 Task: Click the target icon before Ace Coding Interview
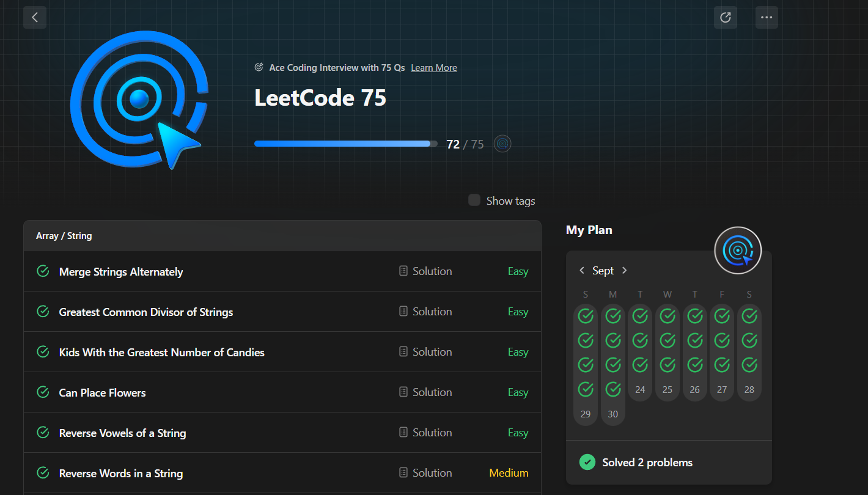coord(259,67)
